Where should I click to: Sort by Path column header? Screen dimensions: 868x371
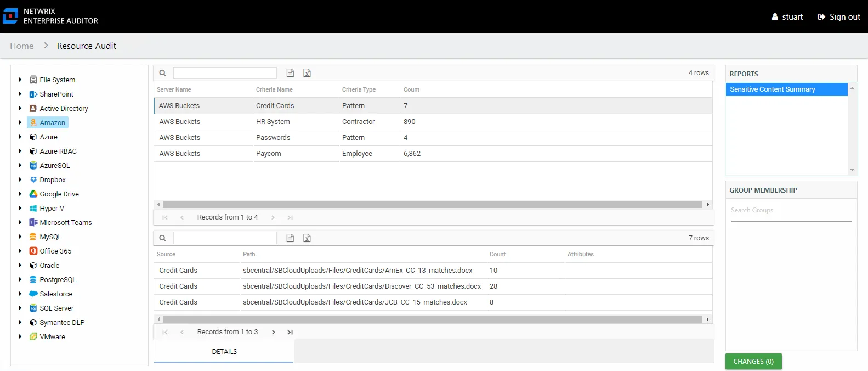pos(249,254)
